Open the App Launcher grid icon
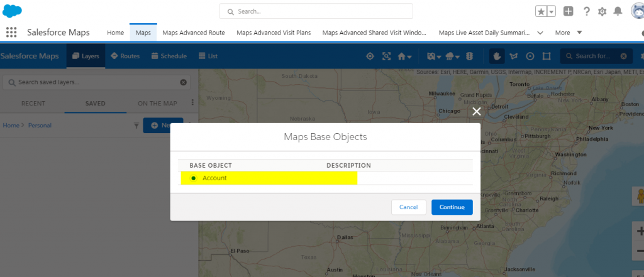The image size is (644, 277). [11, 33]
